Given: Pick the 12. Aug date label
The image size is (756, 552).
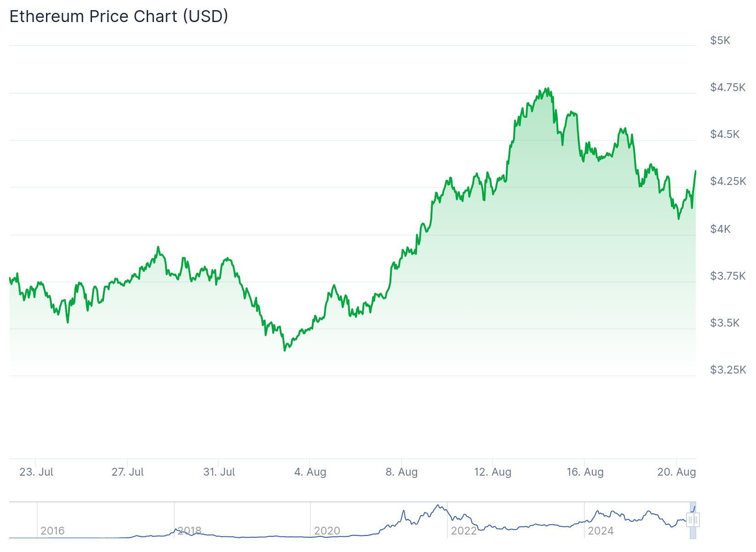Looking at the screenshot, I should coord(493,472).
